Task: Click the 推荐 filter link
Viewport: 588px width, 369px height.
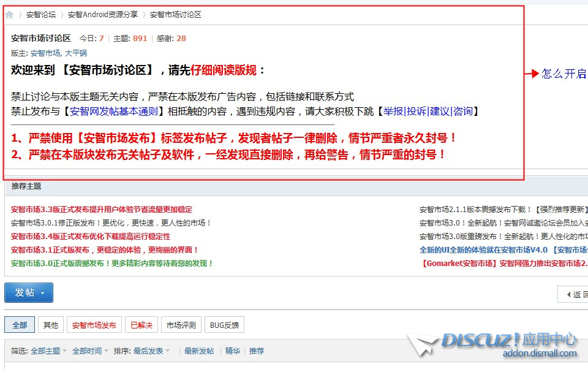Action: (257, 351)
